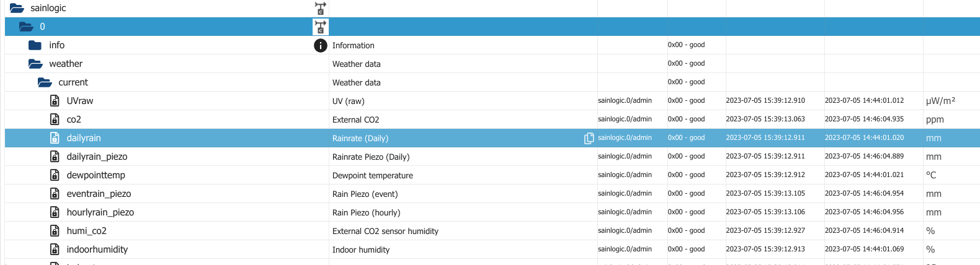Click the External CO2 name cell
The image size is (980, 265).
point(355,119)
